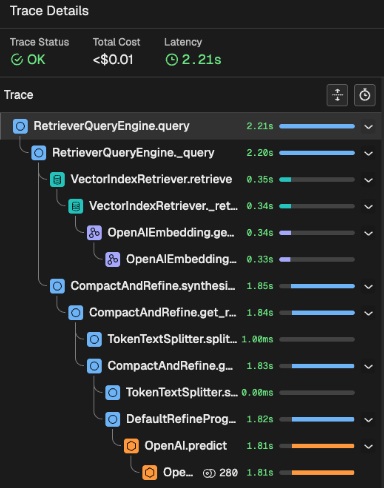Click the CompactAndRefine.synthesi... span icon

pos(57,286)
